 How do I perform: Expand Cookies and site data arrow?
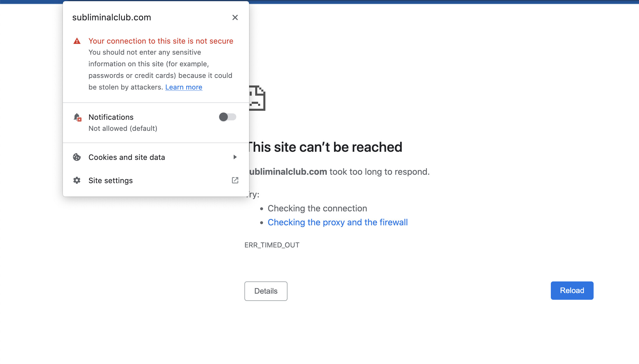coord(235,157)
